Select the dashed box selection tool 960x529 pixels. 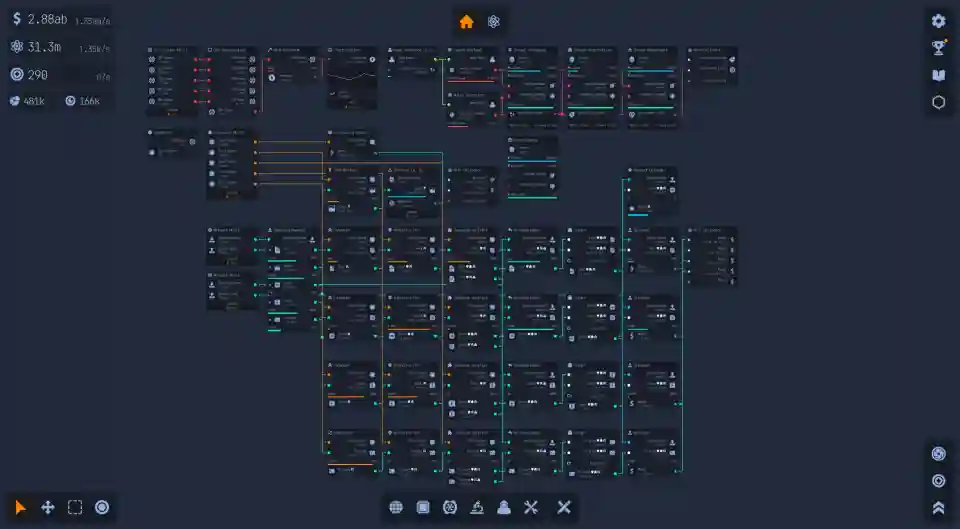[x=75, y=508]
